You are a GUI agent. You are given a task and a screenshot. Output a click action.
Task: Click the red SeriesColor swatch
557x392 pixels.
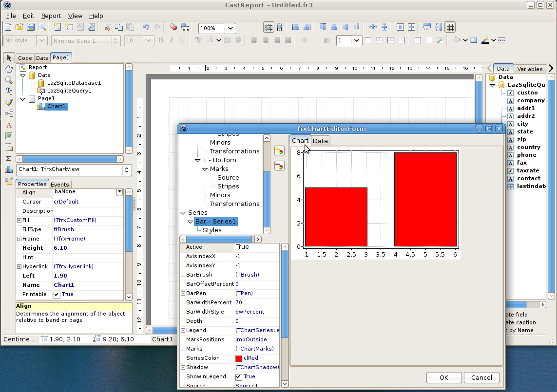[x=239, y=358]
